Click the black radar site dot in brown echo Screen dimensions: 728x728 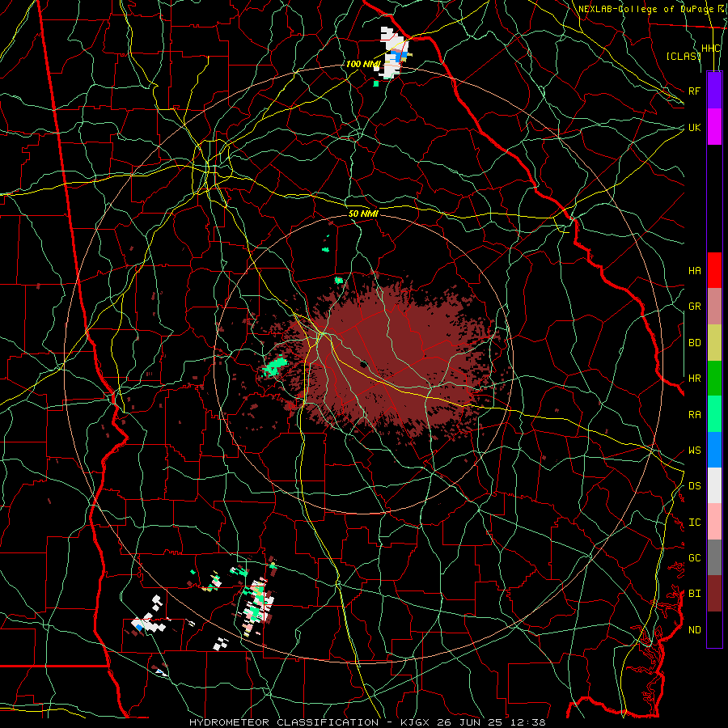[x=364, y=364]
